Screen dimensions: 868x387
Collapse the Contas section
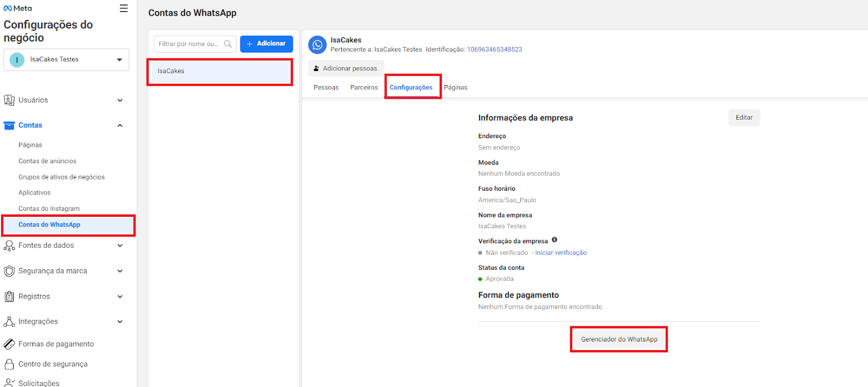click(120, 125)
